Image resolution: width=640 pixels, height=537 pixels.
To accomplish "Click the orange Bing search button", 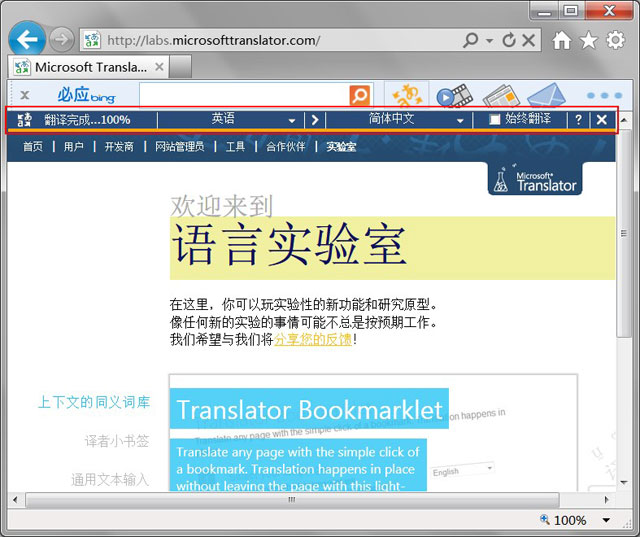I will click(360, 95).
